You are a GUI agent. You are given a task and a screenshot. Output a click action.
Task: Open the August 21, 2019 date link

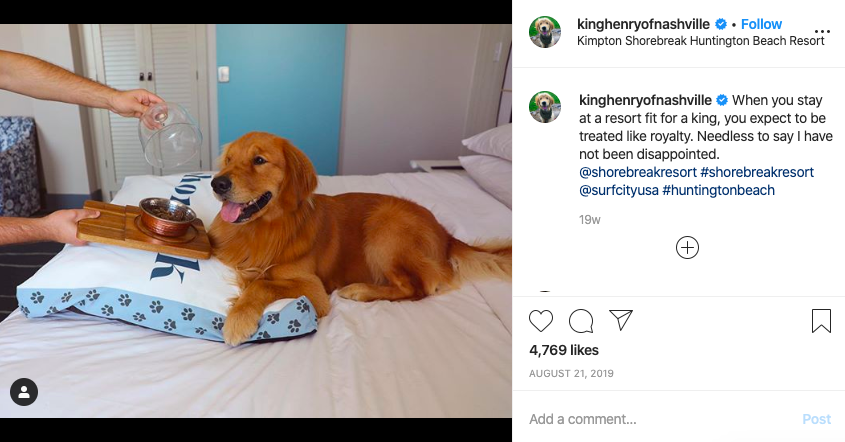(571, 374)
